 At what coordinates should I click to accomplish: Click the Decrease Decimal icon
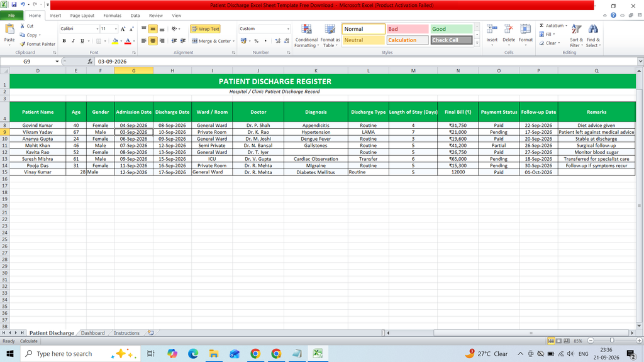coord(286,41)
